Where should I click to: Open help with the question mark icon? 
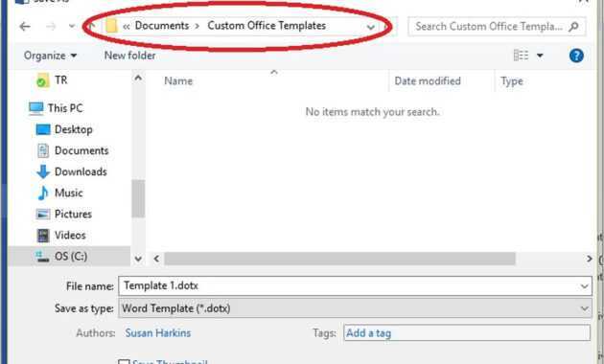(576, 56)
